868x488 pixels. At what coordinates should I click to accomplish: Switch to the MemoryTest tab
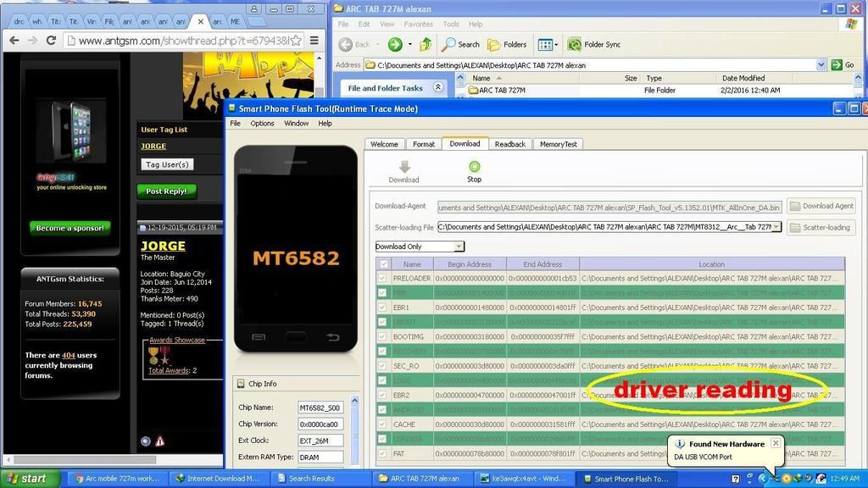(x=558, y=144)
